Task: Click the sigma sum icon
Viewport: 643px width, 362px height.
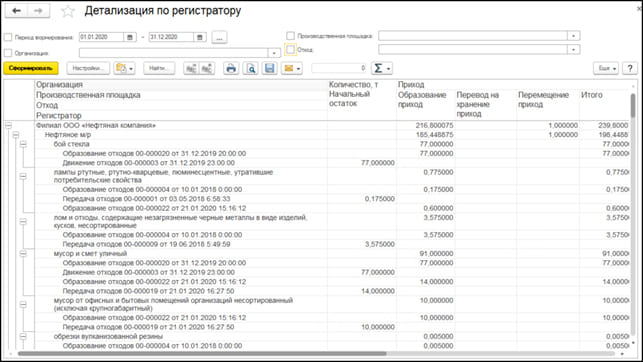Action: tap(379, 68)
